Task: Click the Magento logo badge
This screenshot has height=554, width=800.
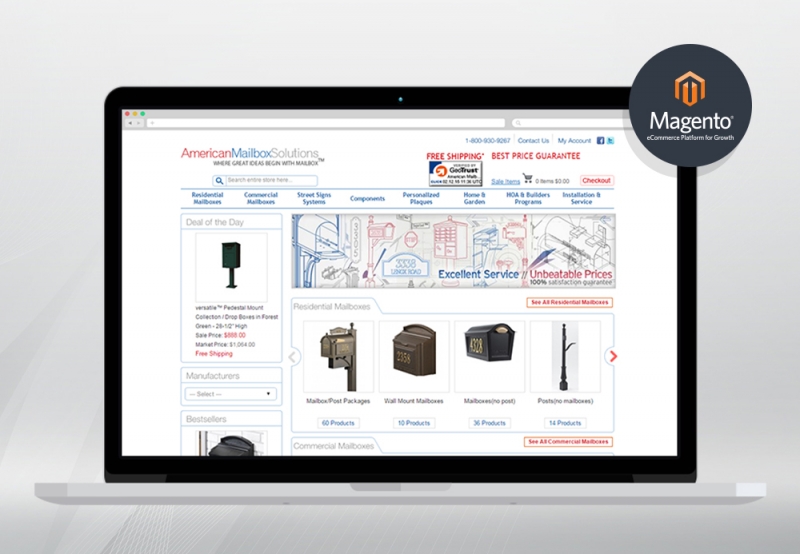Action: click(690, 106)
